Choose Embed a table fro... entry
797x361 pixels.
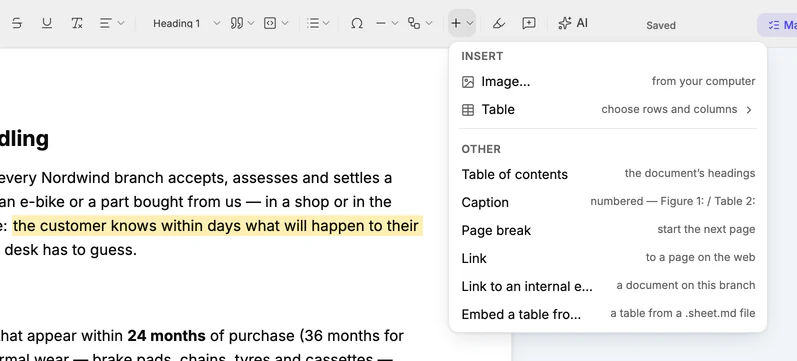pos(608,314)
